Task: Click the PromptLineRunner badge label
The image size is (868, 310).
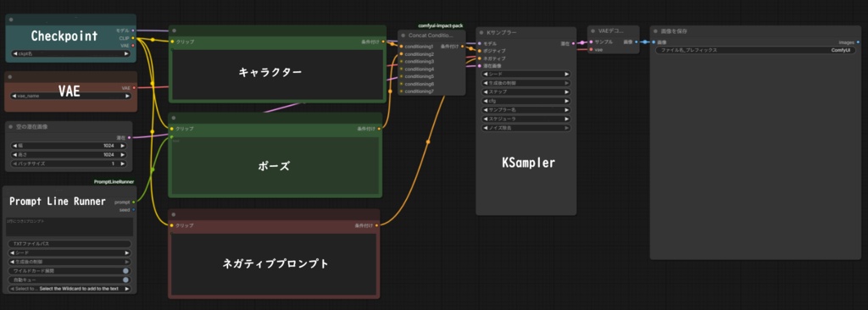Action: tap(114, 181)
